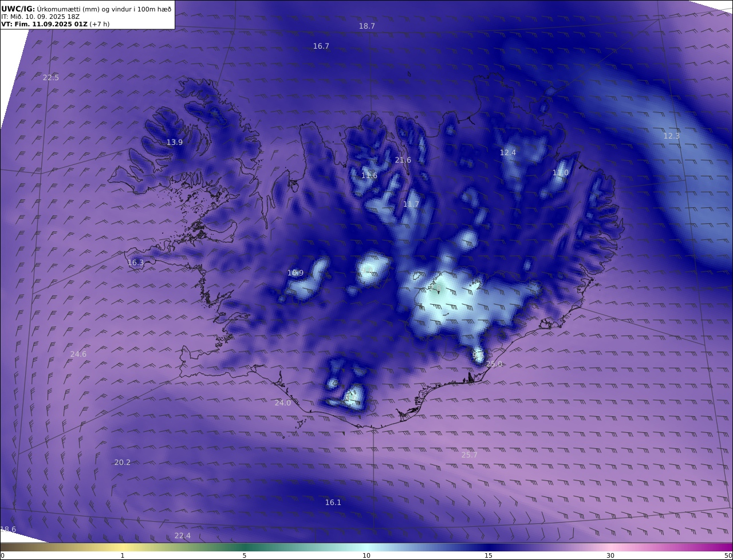Click the map value 22.4

pyautogui.click(x=183, y=536)
